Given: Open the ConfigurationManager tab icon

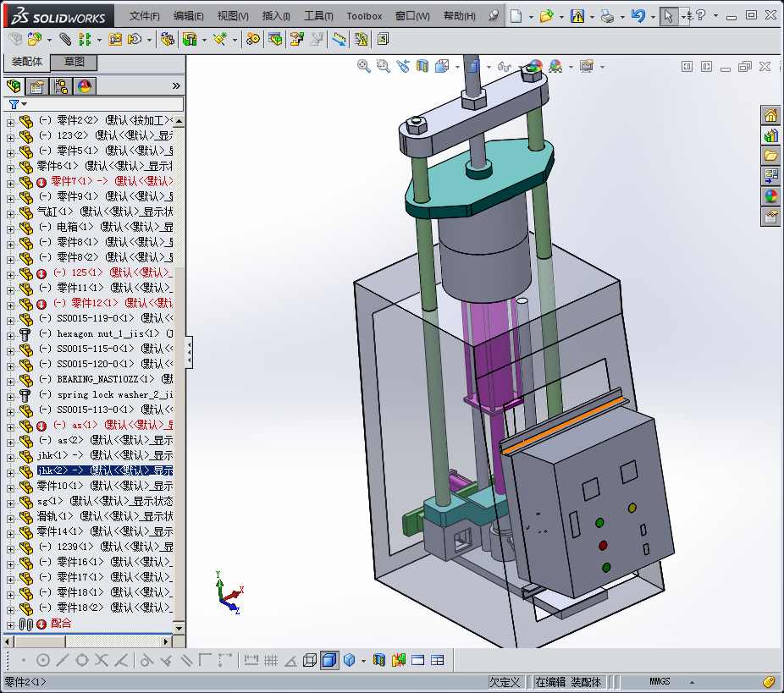Looking at the screenshot, I should (61, 86).
